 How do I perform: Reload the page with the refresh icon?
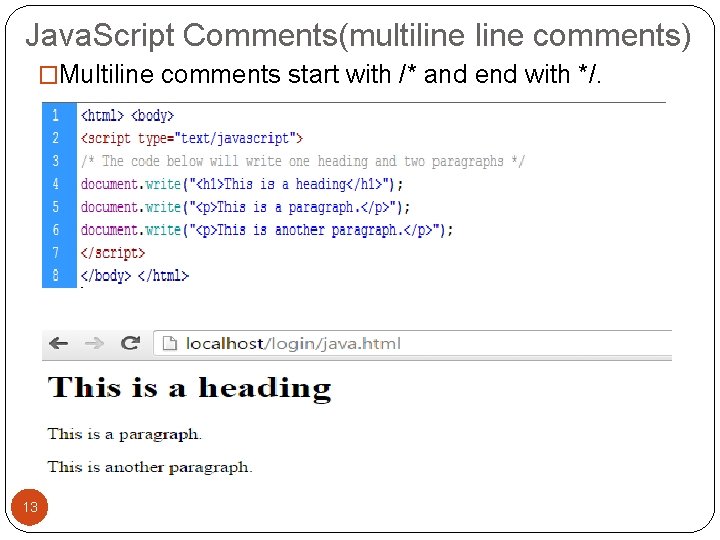coord(130,343)
